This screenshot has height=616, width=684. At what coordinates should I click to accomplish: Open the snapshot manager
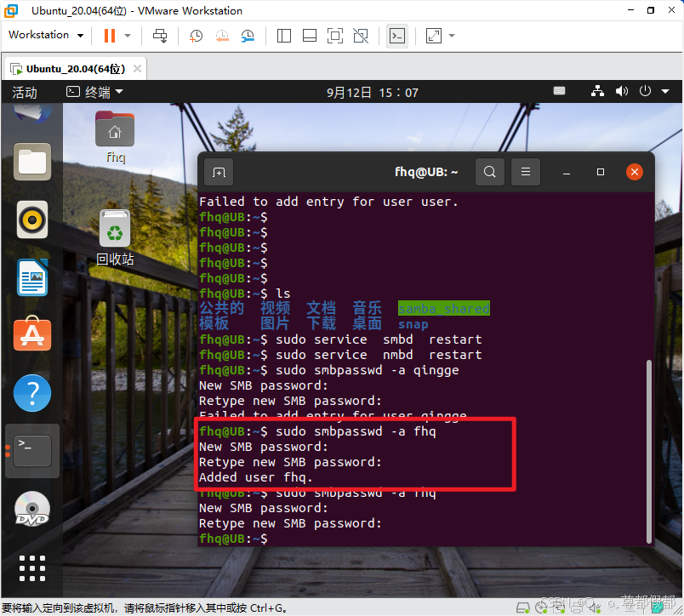[x=248, y=36]
